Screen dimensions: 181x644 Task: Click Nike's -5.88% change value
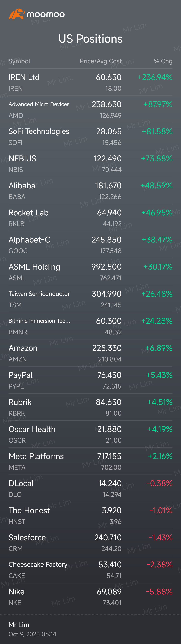[x=159, y=592]
